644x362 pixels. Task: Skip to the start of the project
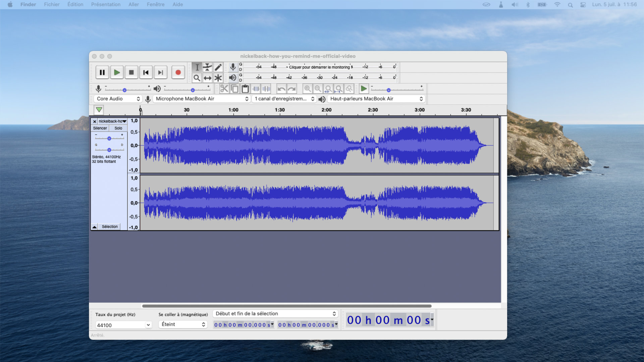click(x=146, y=72)
